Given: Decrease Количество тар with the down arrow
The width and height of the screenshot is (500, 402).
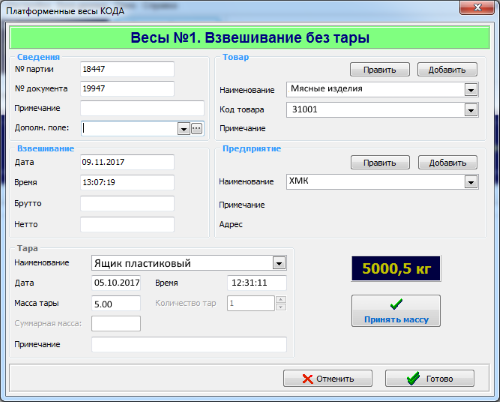Looking at the screenshot, I should (281, 307).
